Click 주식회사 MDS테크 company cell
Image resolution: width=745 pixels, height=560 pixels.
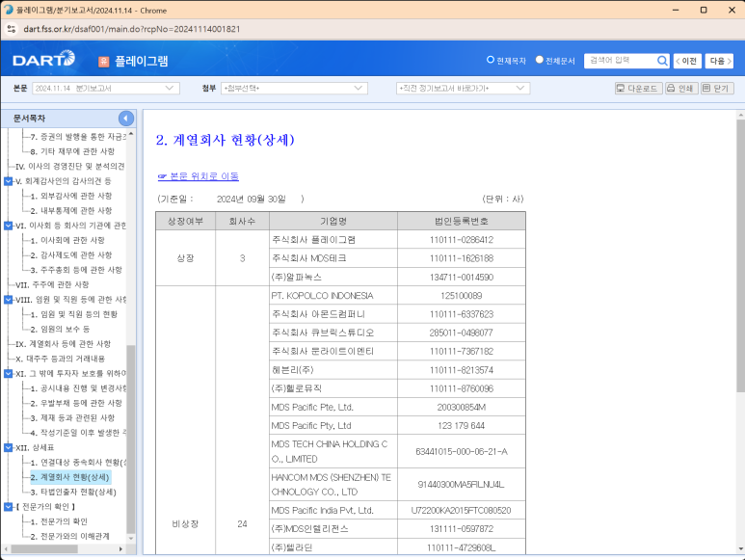pos(333,258)
